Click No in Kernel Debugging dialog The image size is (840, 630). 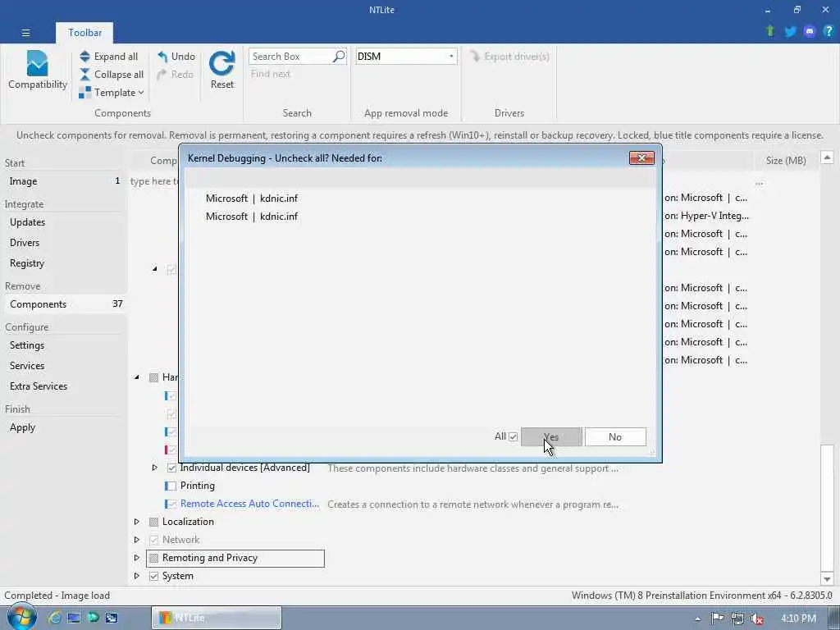pyautogui.click(x=615, y=436)
